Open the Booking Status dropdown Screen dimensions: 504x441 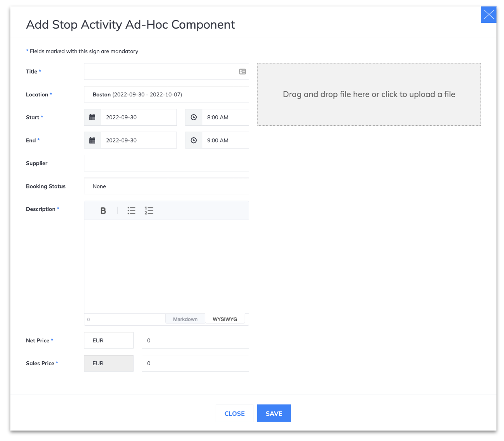(166, 186)
